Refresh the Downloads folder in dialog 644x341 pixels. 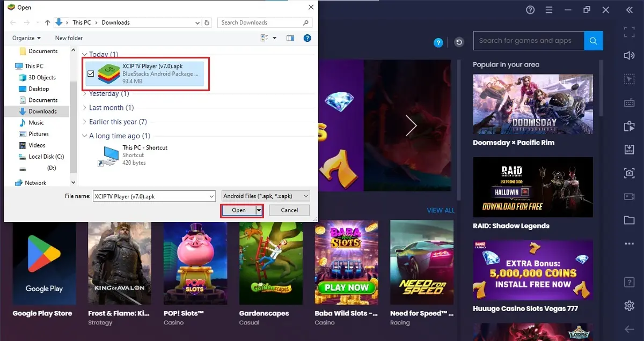tap(208, 23)
